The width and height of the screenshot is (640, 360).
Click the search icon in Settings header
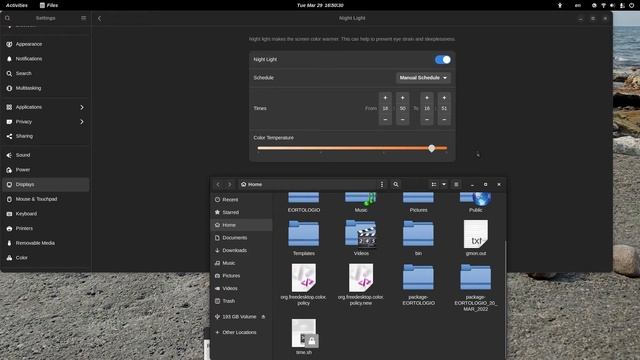[7, 18]
